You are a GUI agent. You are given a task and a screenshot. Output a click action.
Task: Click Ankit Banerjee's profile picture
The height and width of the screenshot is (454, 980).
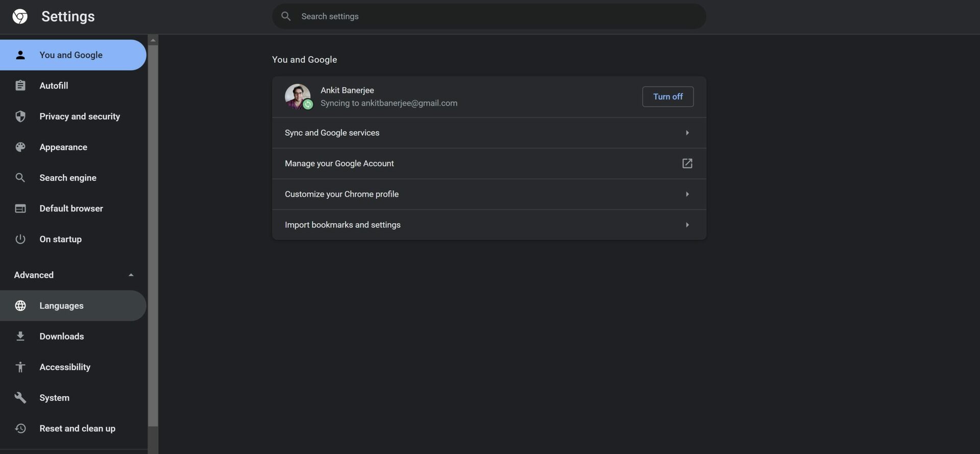click(x=298, y=97)
